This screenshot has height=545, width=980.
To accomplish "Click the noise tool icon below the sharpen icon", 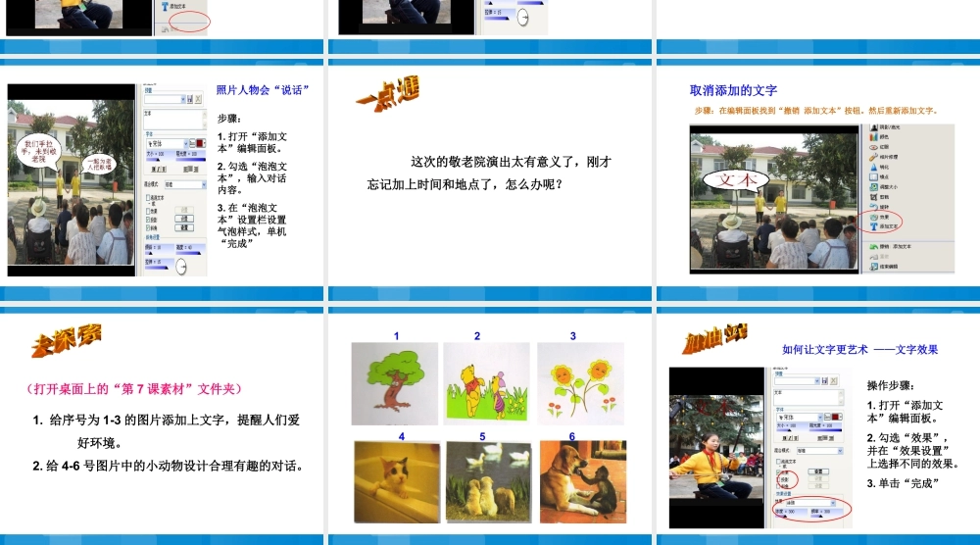I will (874, 176).
